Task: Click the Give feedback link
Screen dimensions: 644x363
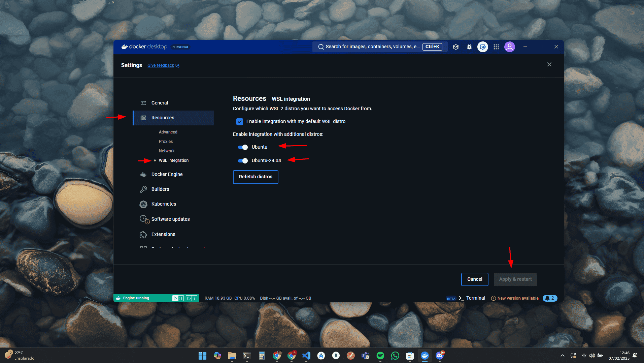Action: (161, 65)
